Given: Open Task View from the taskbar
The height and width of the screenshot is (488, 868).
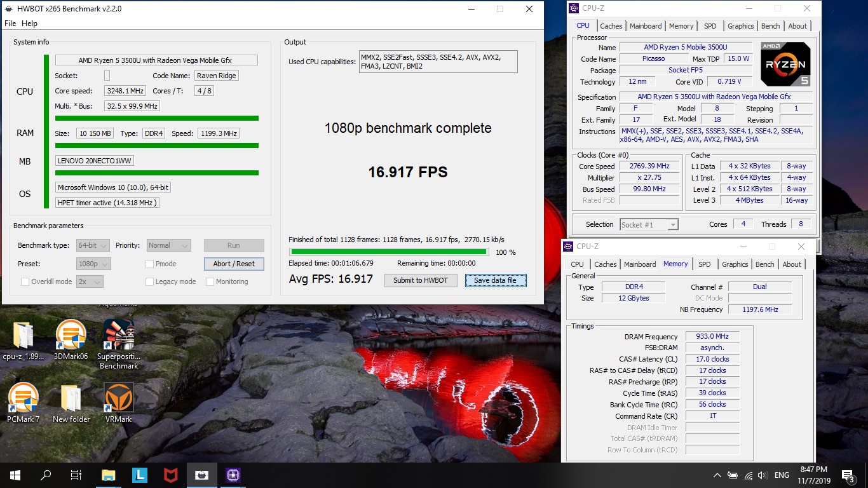Looking at the screenshot, I should click(76, 475).
